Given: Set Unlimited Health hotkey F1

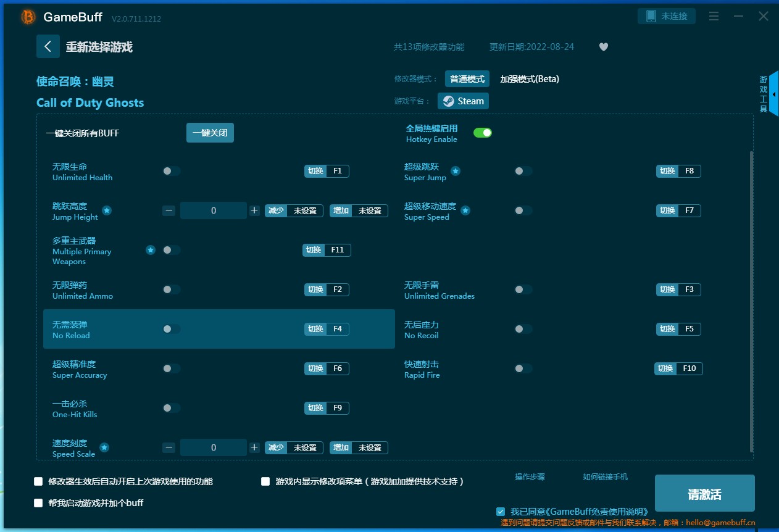Looking at the screenshot, I should [327, 171].
